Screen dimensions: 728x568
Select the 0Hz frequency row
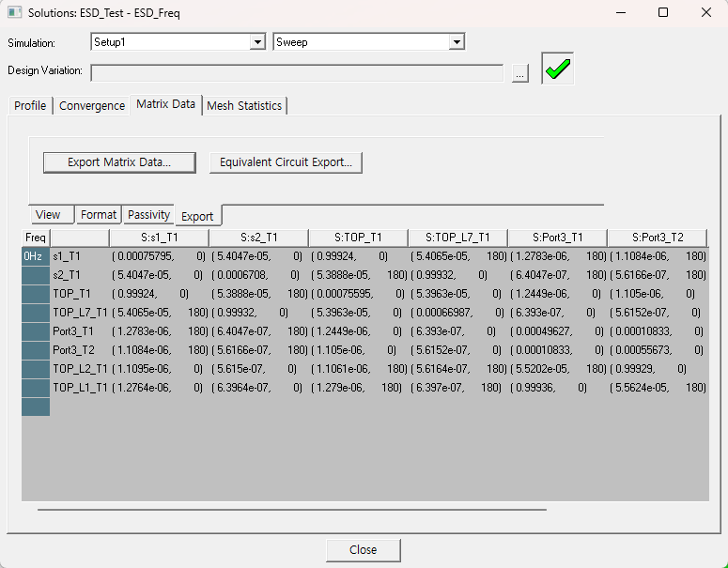pos(35,255)
